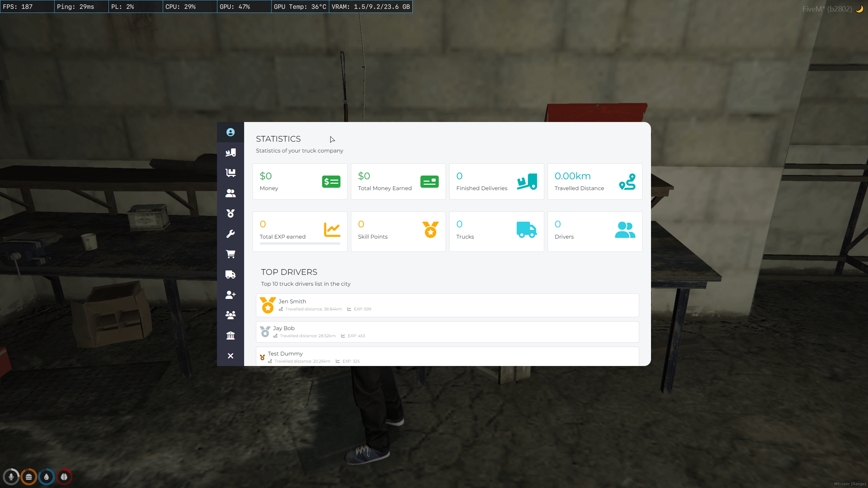The height and width of the screenshot is (488, 868).
Task: Select the flatbed cart sidebar icon
Action: 230,173
